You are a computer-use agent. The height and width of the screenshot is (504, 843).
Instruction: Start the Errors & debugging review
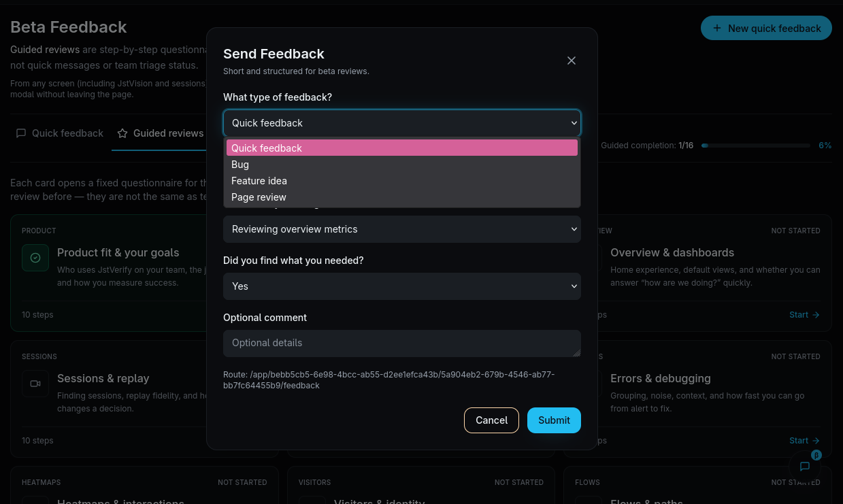click(x=804, y=441)
